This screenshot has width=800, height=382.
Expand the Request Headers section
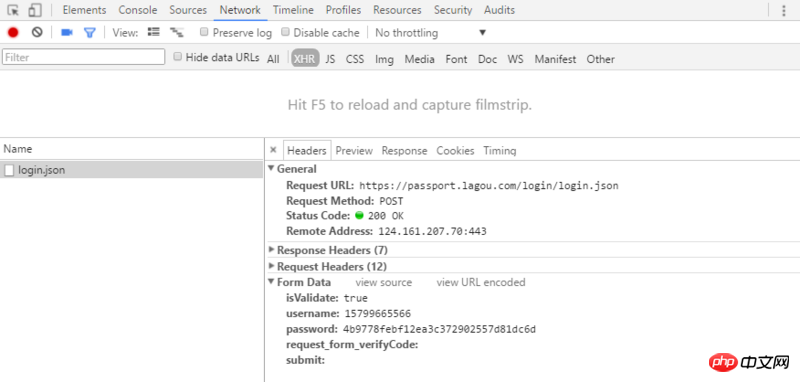pyautogui.click(x=328, y=266)
